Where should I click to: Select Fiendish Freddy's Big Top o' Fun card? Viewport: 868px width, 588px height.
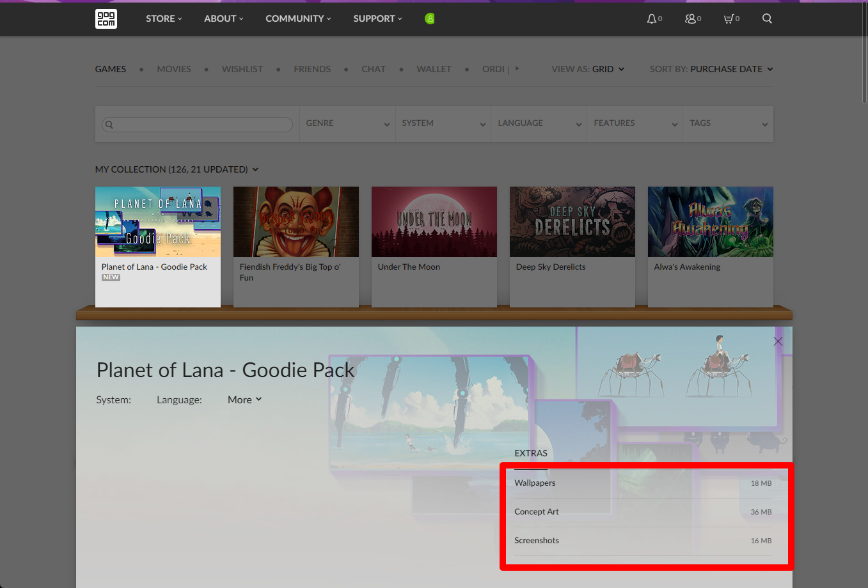click(x=296, y=247)
